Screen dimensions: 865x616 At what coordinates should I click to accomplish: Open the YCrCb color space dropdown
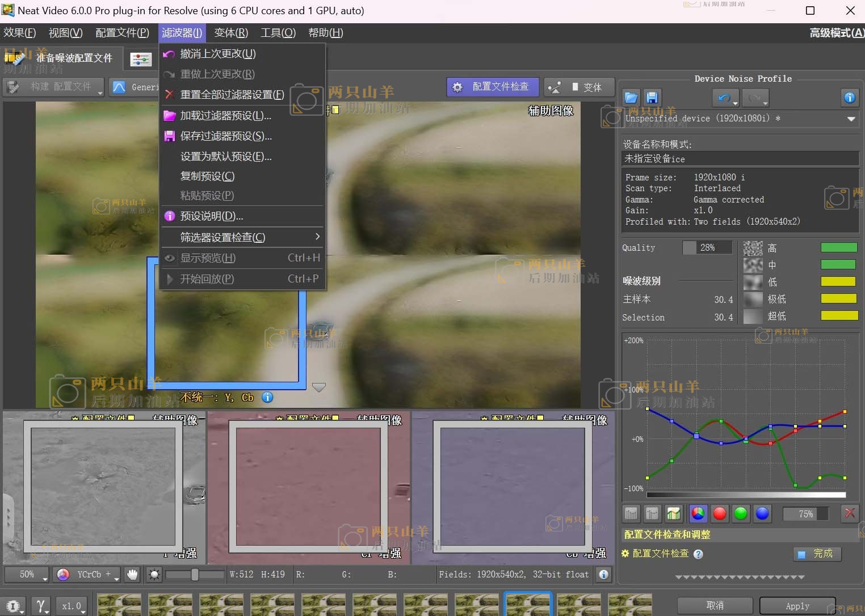(88, 575)
